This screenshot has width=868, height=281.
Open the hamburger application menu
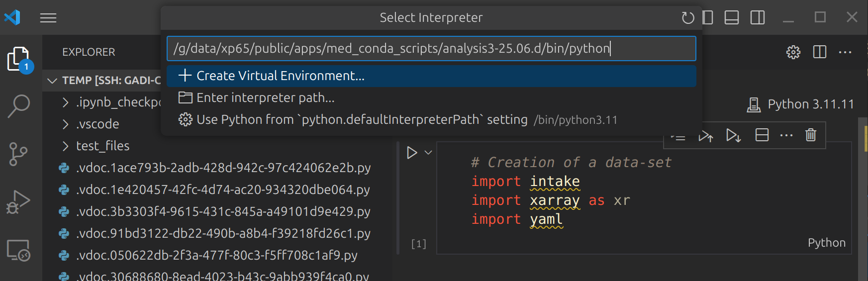click(x=48, y=18)
